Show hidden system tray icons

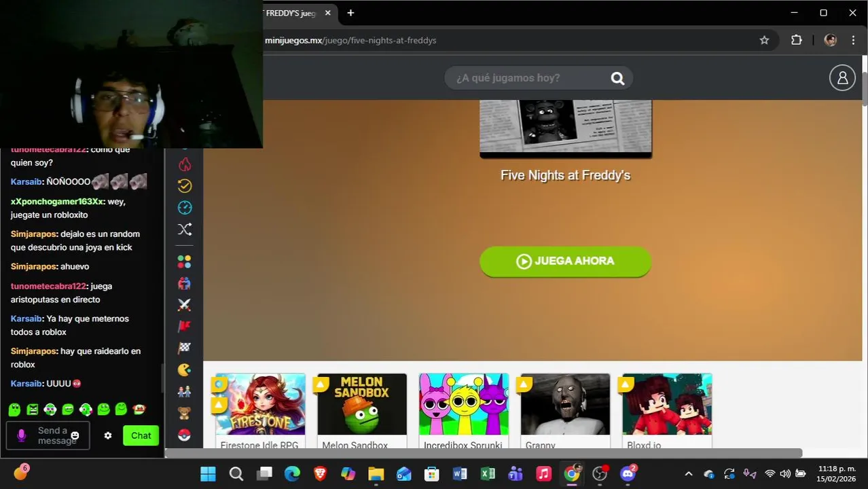689,474
